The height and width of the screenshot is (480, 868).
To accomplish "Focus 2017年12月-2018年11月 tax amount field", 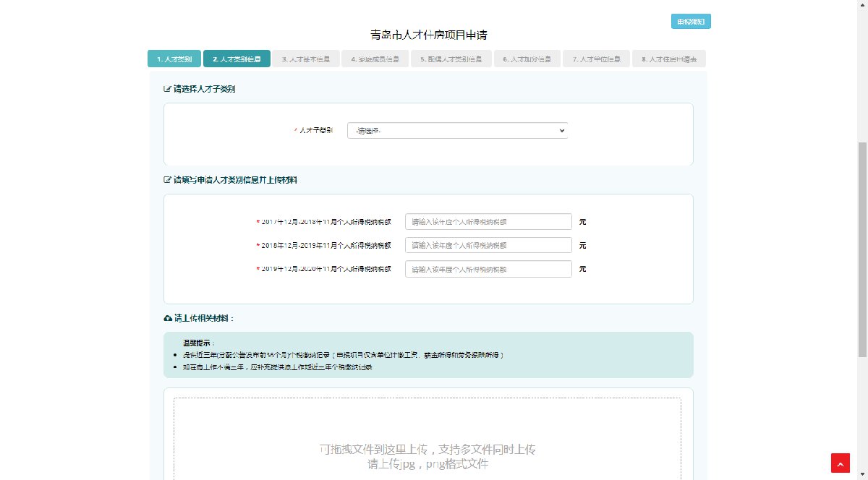I will click(488, 222).
